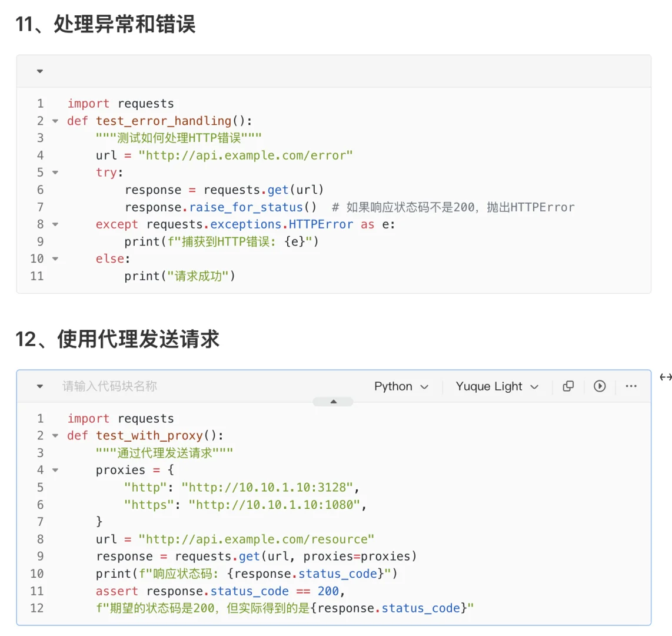Image resolution: width=672 pixels, height=636 pixels.
Task: Click the f-string 期望的状态码是200 line
Action: (x=285, y=608)
